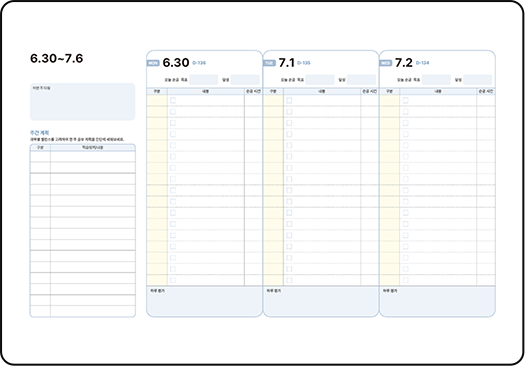Click the large 7.2 date heading

pyautogui.click(x=404, y=63)
